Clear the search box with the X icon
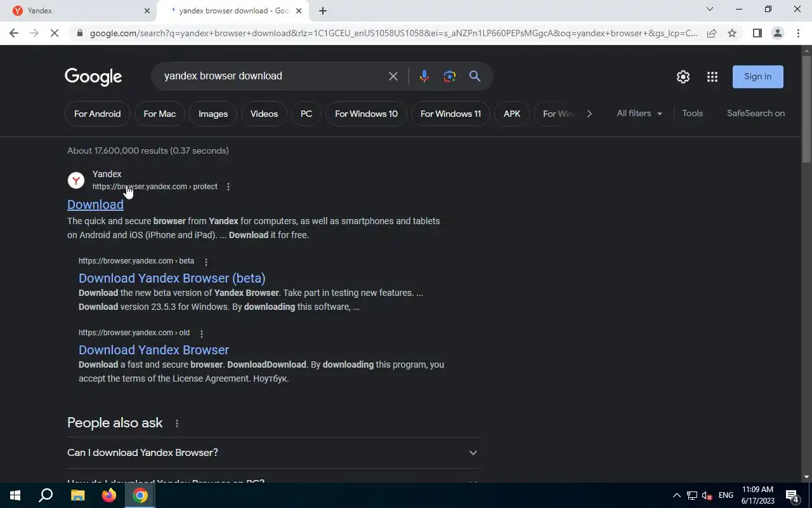The image size is (812, 508). click(x=393, y=76)
